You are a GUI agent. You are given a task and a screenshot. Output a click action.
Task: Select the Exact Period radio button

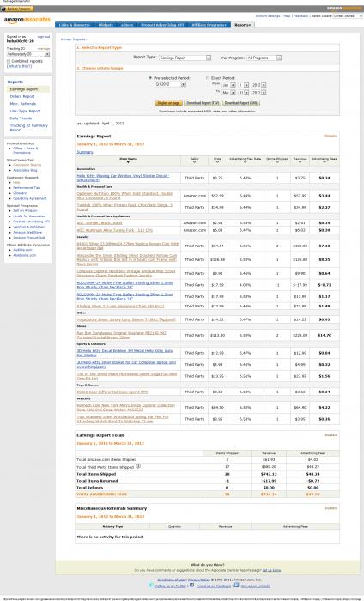pyautogui.click(x=208, y=78)
